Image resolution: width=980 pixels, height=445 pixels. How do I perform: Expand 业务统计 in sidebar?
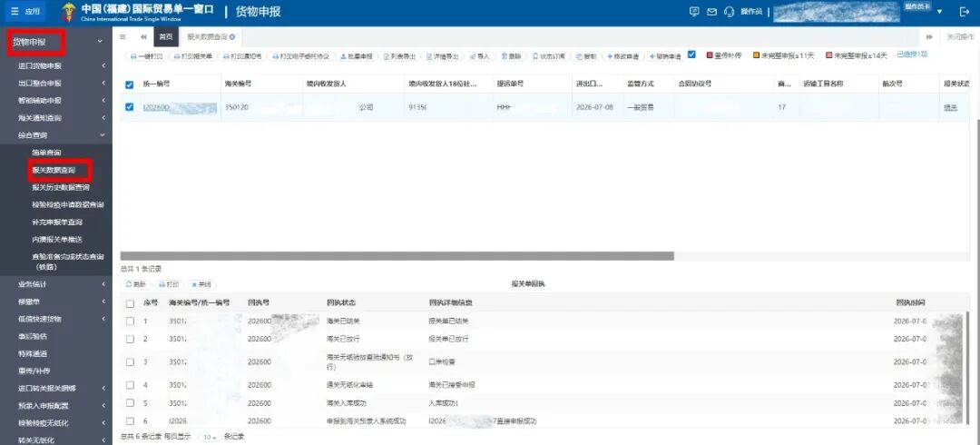[56, 284]
